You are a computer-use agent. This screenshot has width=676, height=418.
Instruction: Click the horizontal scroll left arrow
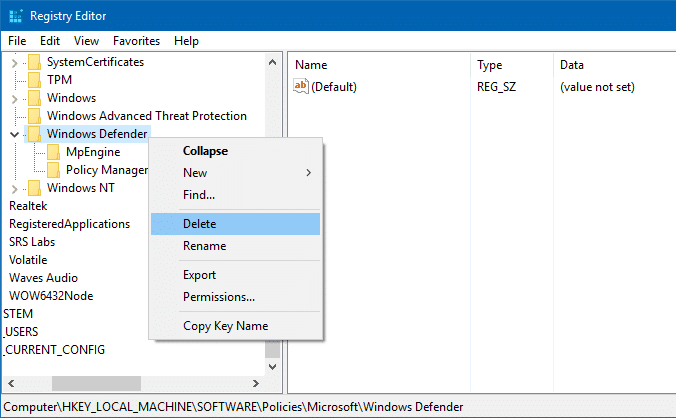click(11, 383)
